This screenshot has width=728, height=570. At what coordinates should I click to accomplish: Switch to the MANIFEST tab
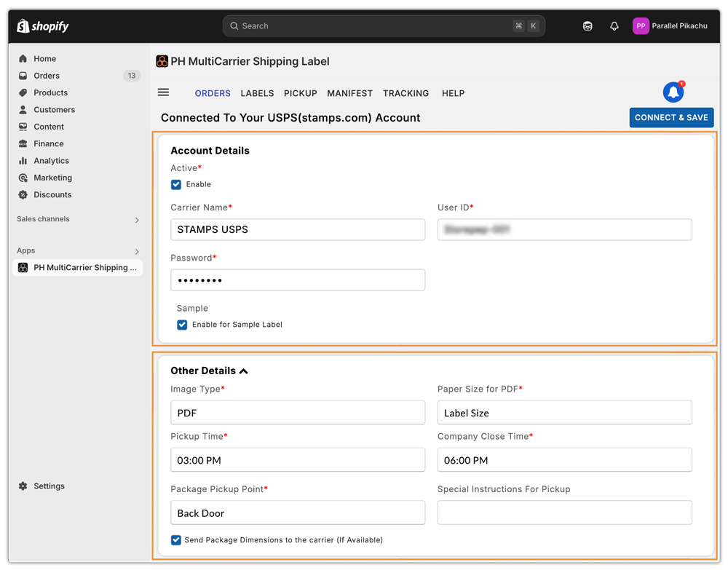click(x=349, y=93)
